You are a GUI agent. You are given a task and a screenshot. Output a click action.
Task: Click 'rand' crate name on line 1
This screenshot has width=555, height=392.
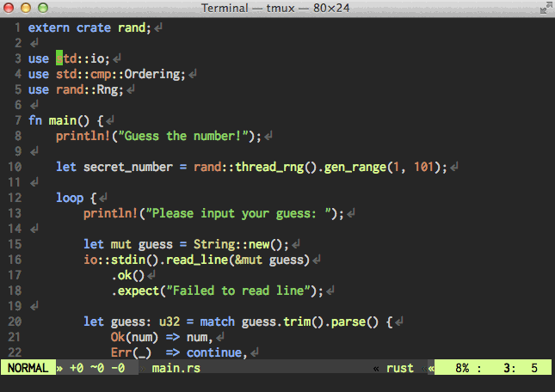coord(132,28)
